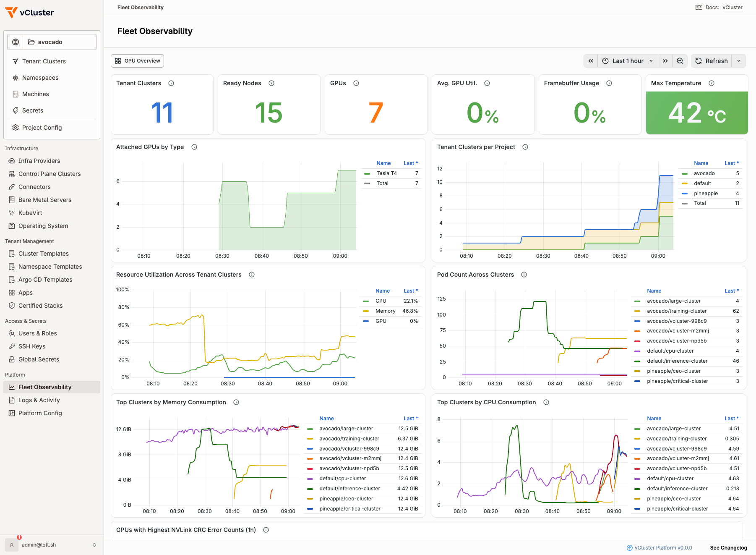Click info icon beside Max Temperature
756x555 pixels.
click(712, 83)
